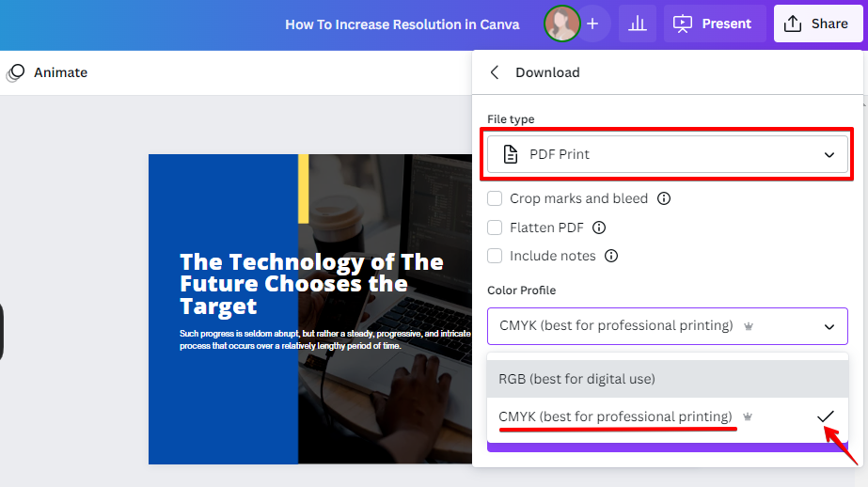
Task: Open the File type PDF Print dropdown
Action: (668, 154)
